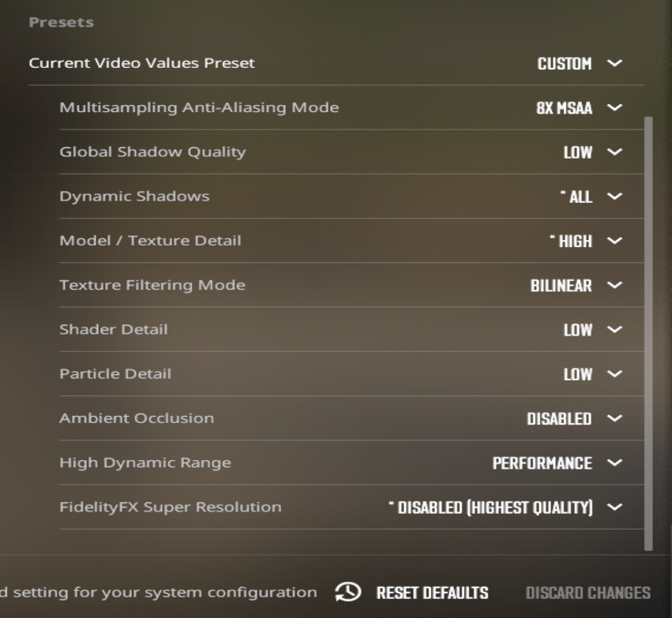
Task: Click the Current Video Values Preset chevron
Action: (x=615, y=63)
